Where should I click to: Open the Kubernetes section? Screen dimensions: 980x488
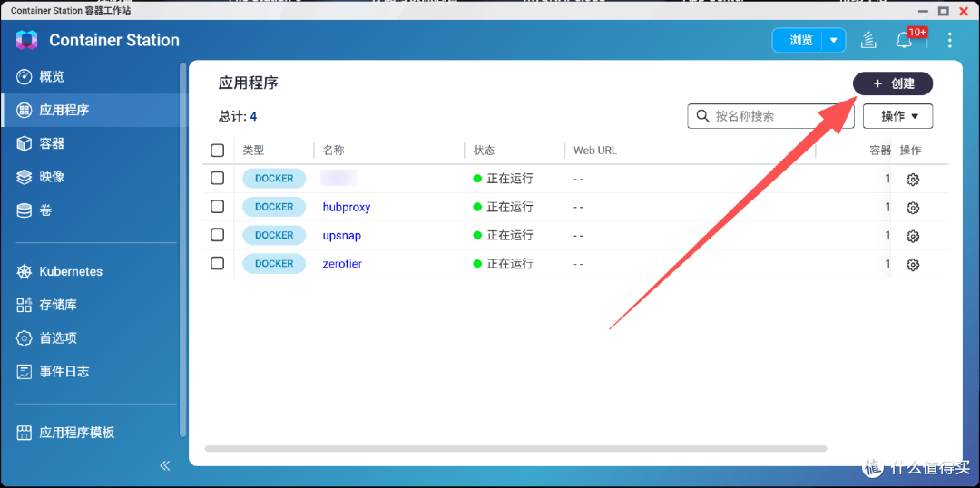pos(93,272)
